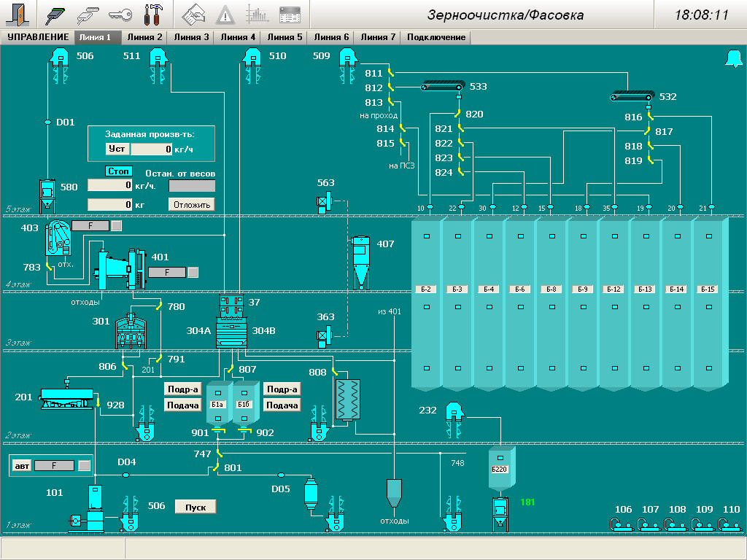
Task: Switch to the Линия 2 tab
Action: click(x=144, y=37)
